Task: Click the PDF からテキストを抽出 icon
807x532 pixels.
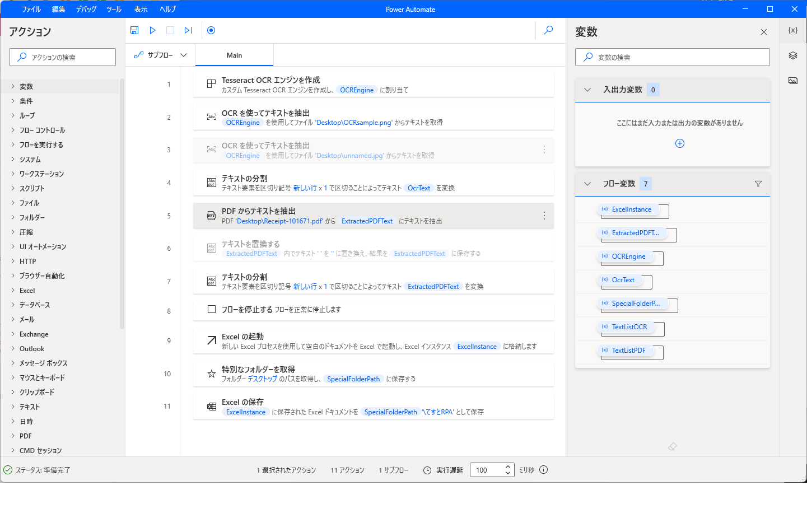Action: tap(212, 216)
